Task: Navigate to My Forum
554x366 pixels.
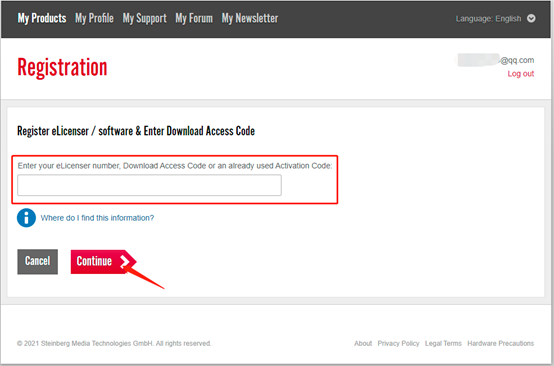Action: point(194,18)
